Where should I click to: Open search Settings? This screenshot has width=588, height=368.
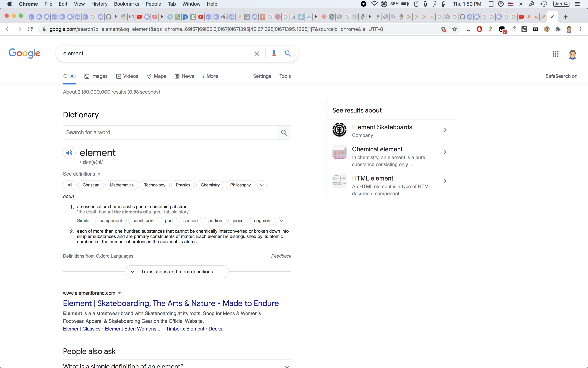(x=262, y=76)
